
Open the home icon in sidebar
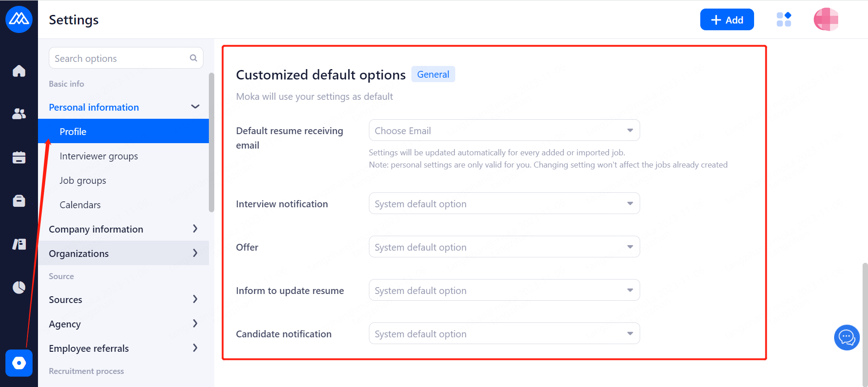coord(19,71)
